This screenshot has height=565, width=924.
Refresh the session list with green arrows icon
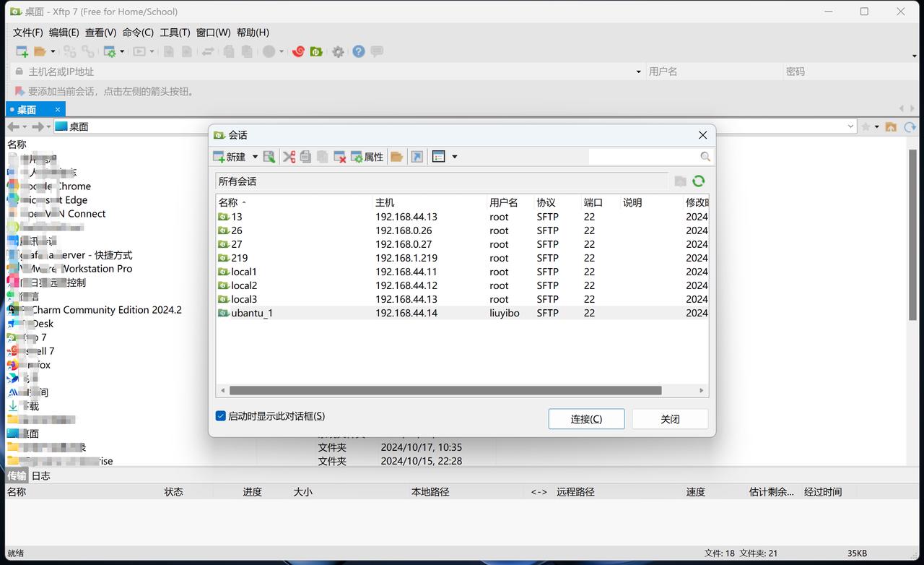(x=698, y=181)
